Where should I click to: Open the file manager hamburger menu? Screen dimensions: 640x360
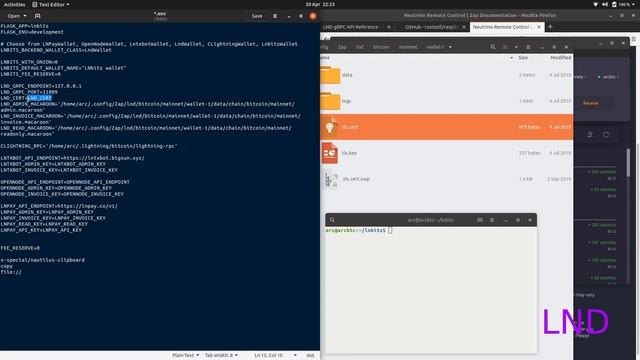click(528, 47)
